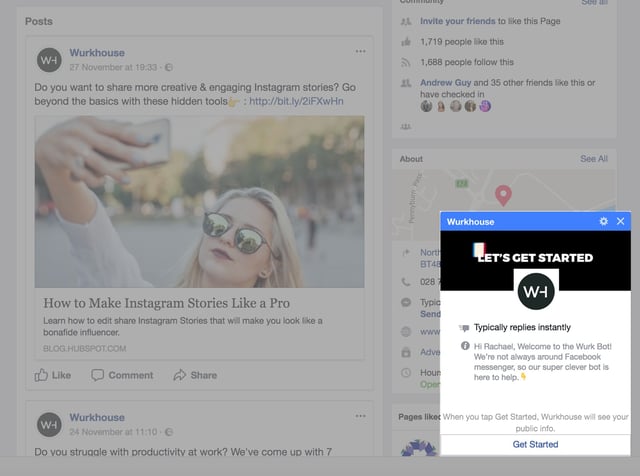The width and height of the screenshot is (640, 476).
Task: Click the Messenger icon in About section
Action: [x=406, y=303]
